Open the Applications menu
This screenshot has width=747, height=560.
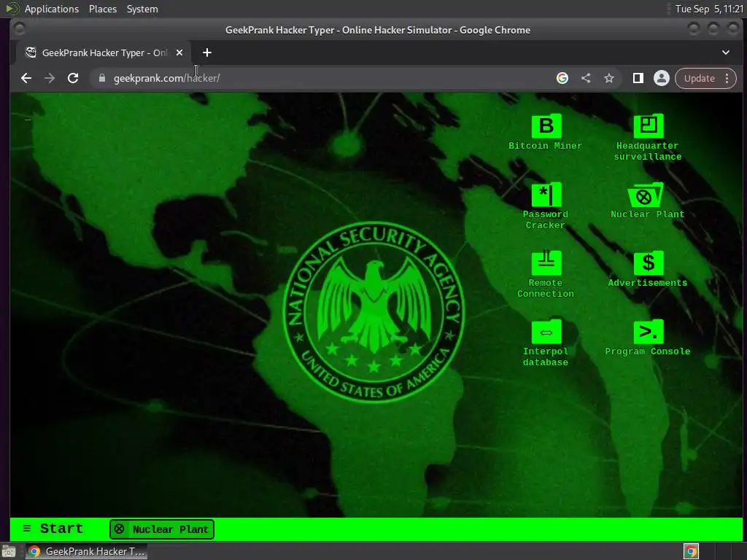tap(52, 9)
